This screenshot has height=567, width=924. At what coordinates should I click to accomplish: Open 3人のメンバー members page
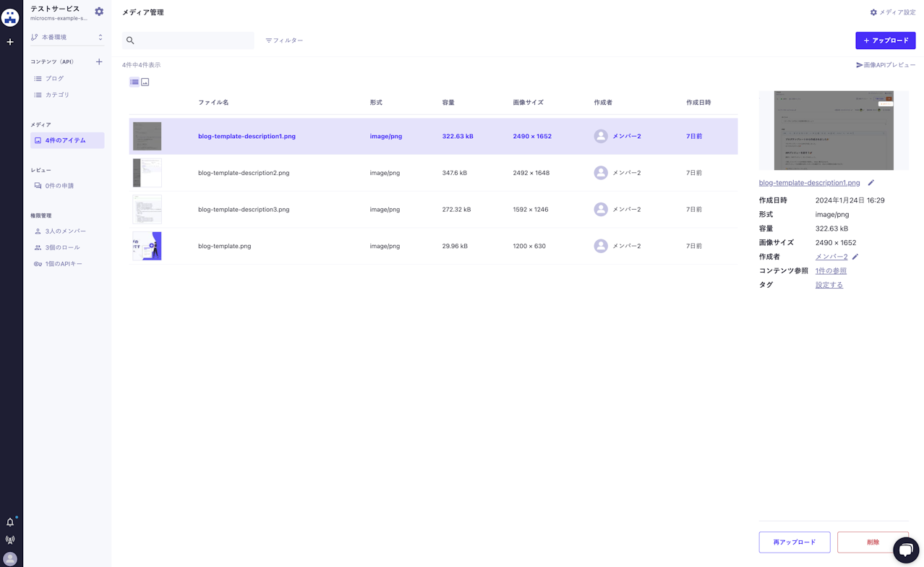point(65,231)
